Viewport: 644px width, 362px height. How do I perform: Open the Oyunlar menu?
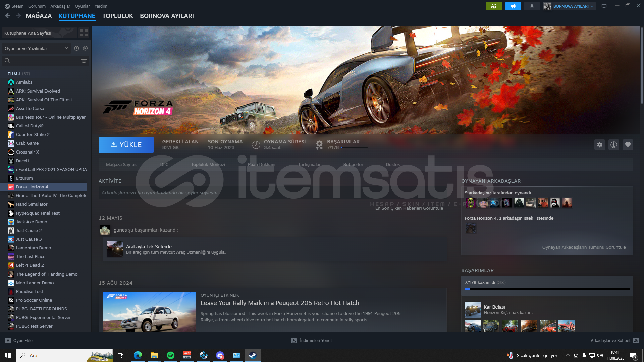[x=82, y=6]
